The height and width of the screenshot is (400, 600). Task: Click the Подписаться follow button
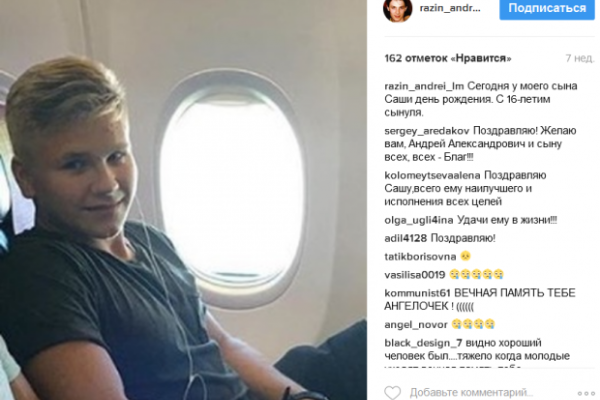point(547,8)
